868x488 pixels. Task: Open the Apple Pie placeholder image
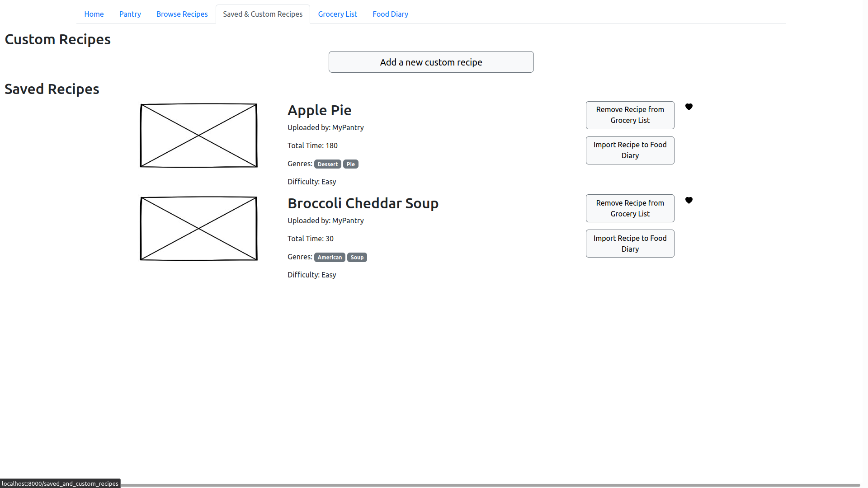tap(198, 136)
